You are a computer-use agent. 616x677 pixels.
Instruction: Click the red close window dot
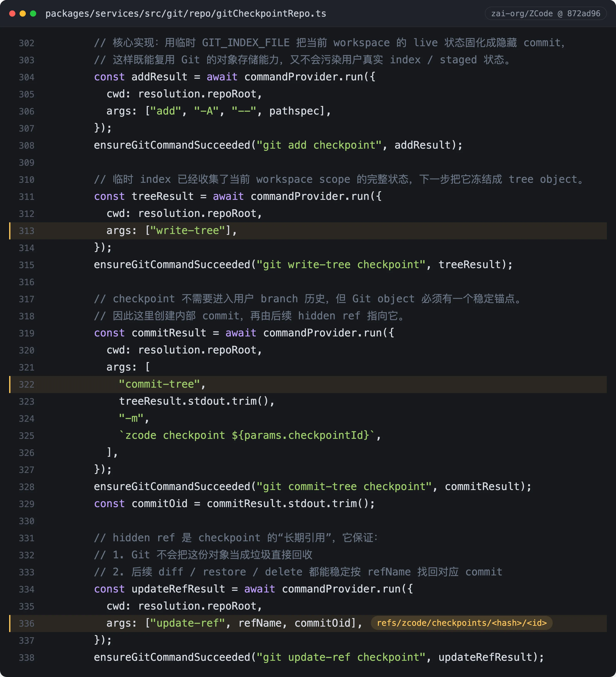coord(12,14)
